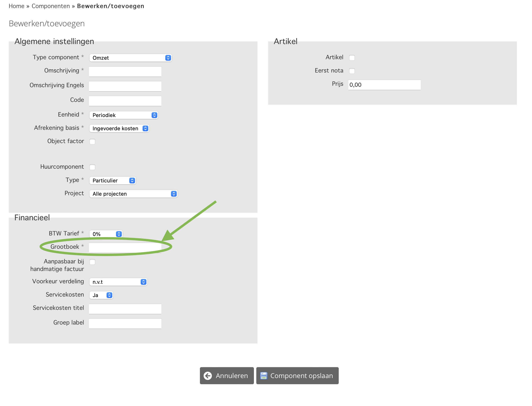The width and height of the screenshot is (532, 406).
Task: Expand the Eenheid Periodiek dropdown
Action: tap(123, 115)
